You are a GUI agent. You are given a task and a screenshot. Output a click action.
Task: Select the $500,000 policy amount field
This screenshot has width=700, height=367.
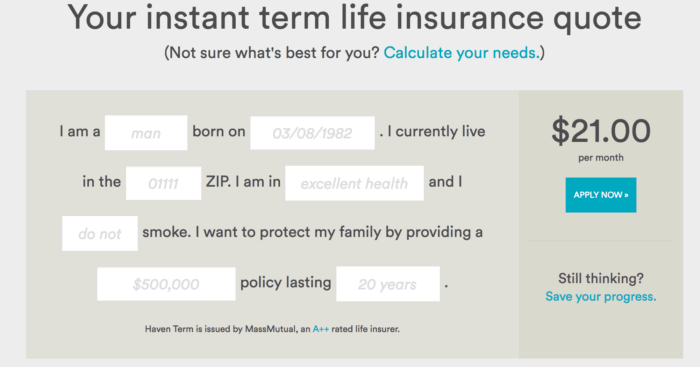pyautogui.click(x=166, y=284)
